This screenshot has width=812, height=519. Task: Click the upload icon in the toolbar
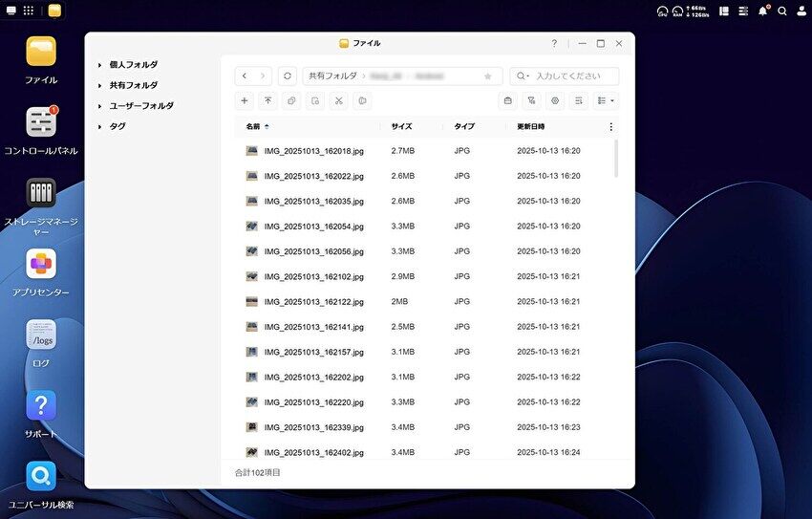(268, 100)
